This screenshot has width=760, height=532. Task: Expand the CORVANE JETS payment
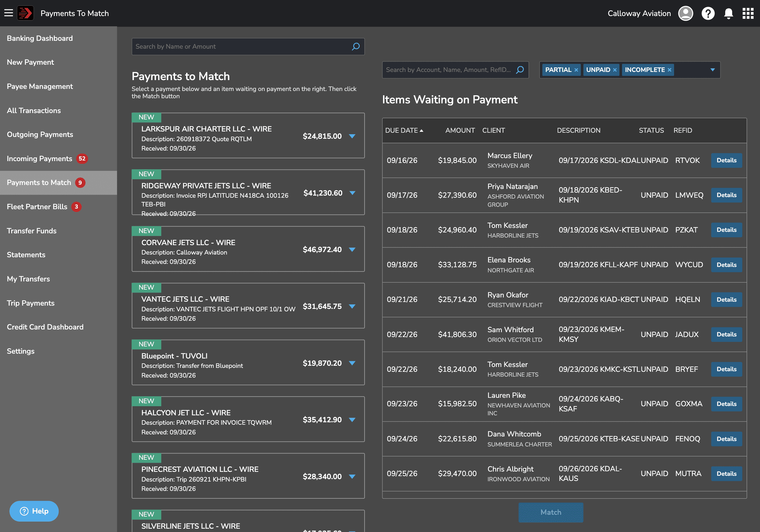click(352, 250)
